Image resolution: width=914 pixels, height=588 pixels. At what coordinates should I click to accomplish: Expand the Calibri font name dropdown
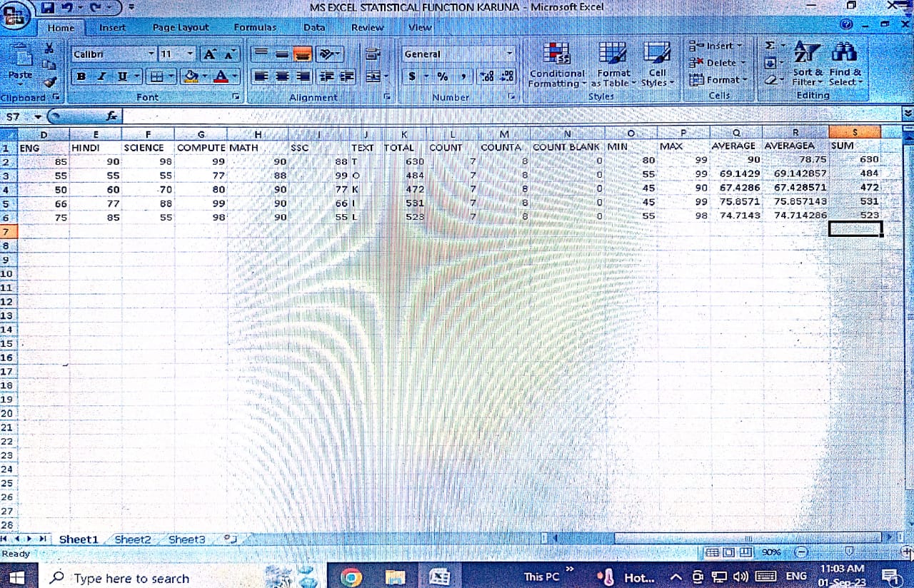pyautogui.click(x=151, y=54)
